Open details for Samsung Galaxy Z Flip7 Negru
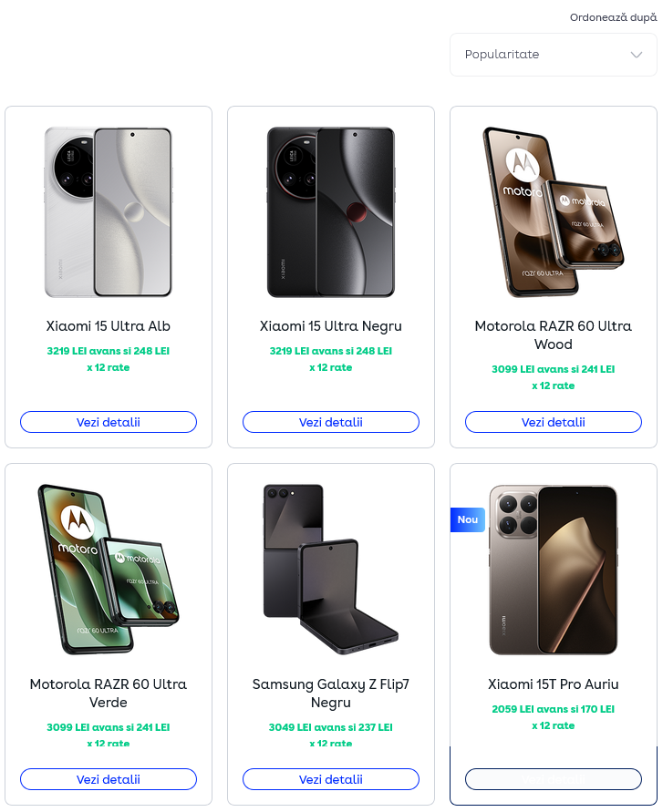 click(331, 779)
